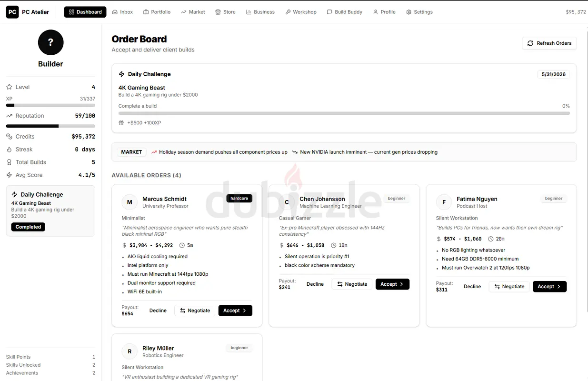588x381 pixels.
Task: Click the sidebar Daily Challenge lightning icon
Action: [x=14, y=195]
